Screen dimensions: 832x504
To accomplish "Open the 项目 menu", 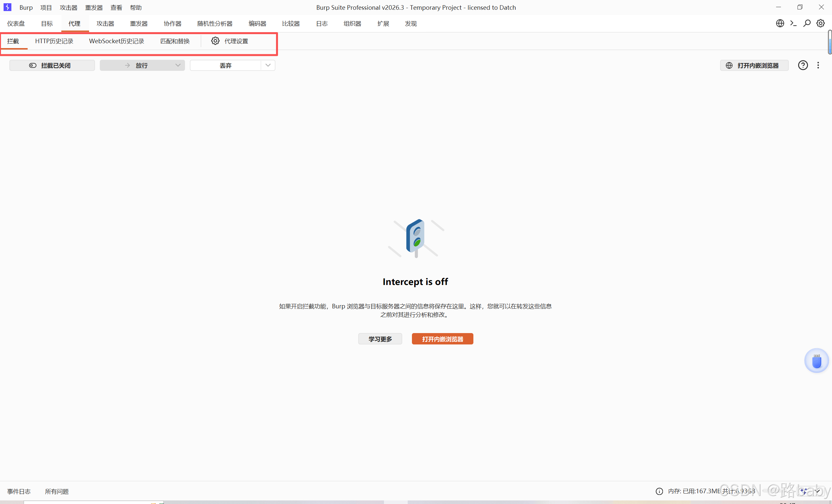I will (x=46, y=7).
